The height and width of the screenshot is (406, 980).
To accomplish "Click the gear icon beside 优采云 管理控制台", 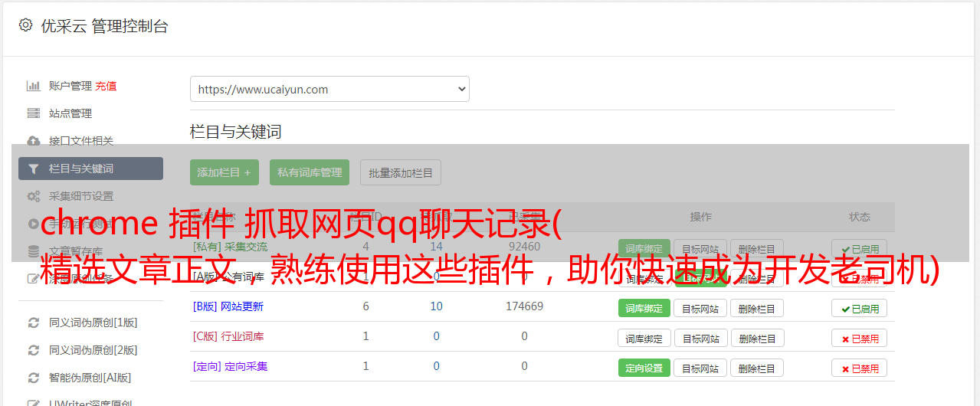I will pos(25,25).
